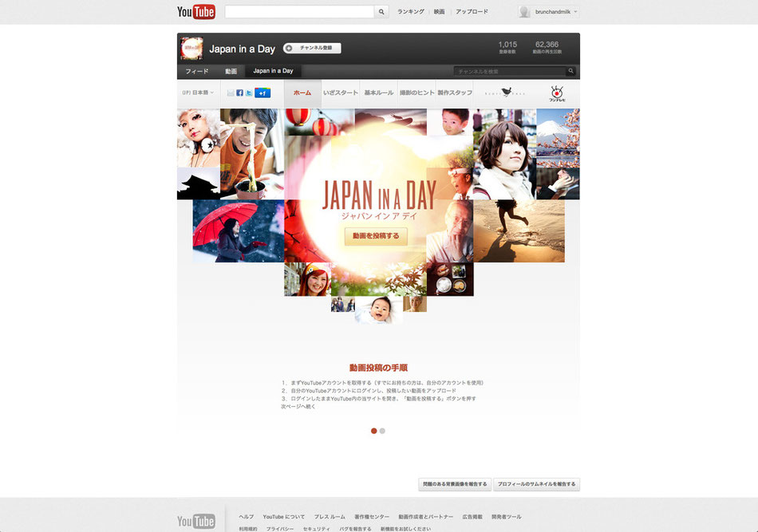The width and height of the screenshot is (758, 532).
Task: Open the 広告掲載 footer link
Action: tap(472, 517)
